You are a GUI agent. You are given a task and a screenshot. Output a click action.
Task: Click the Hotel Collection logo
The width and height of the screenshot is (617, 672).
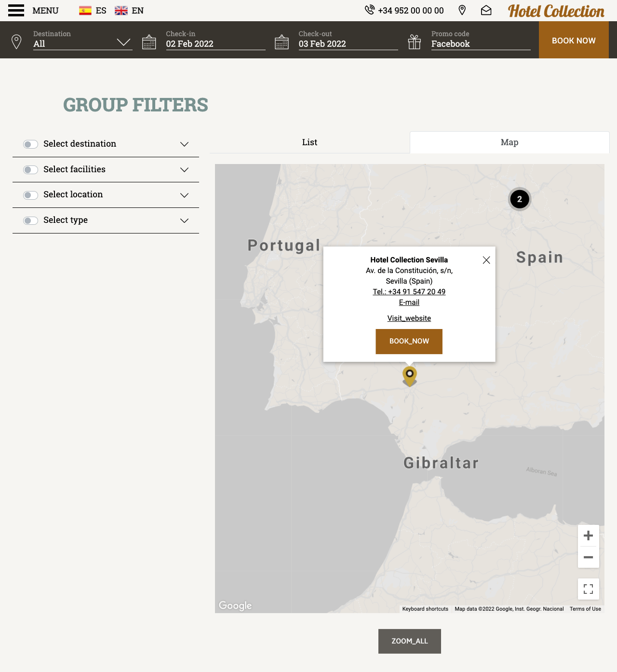[556, 11]
